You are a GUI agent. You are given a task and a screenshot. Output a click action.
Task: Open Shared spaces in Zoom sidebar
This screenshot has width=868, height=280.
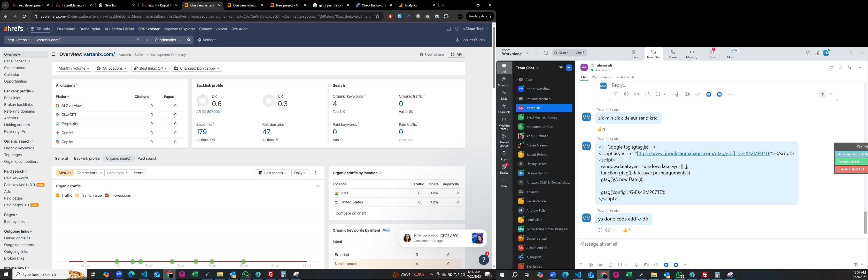point(504,141)
